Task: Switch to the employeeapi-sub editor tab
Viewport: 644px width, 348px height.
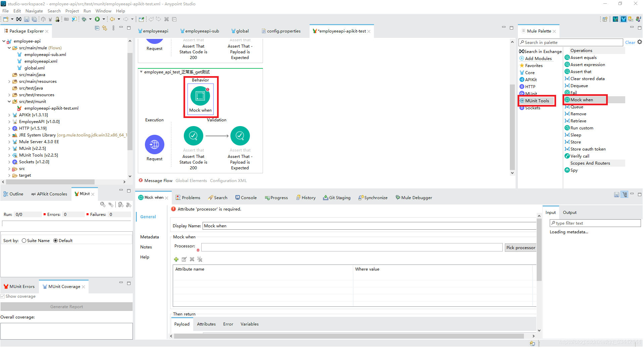Action: click(x=199, y=31)
